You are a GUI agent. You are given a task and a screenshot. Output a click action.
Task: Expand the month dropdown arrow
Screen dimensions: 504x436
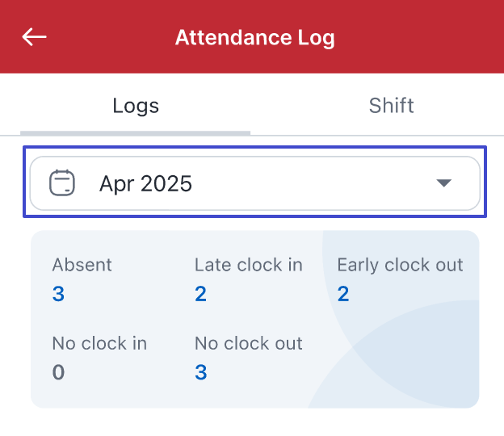click(x=443, y=183)
